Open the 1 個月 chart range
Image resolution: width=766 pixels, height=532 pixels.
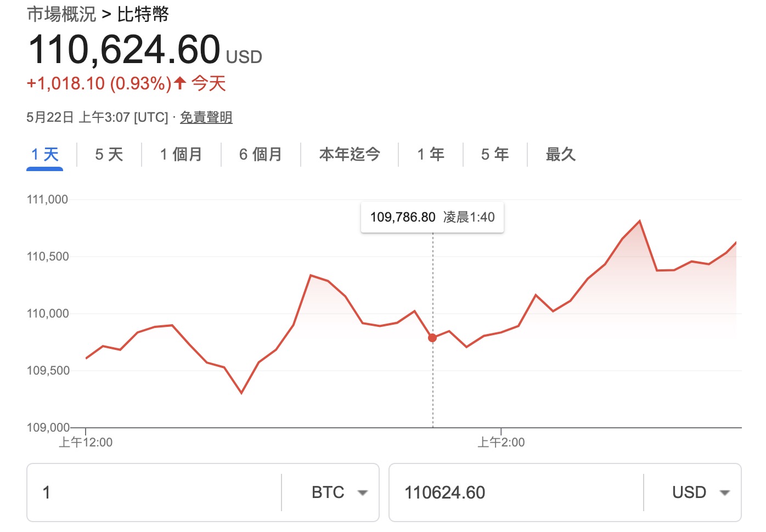(x=181, y=155)
